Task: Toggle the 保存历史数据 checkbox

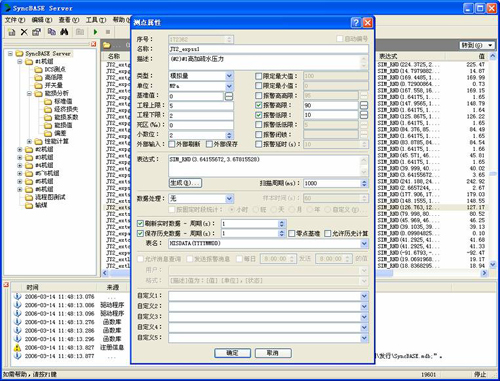Action: tap(140, 233)
